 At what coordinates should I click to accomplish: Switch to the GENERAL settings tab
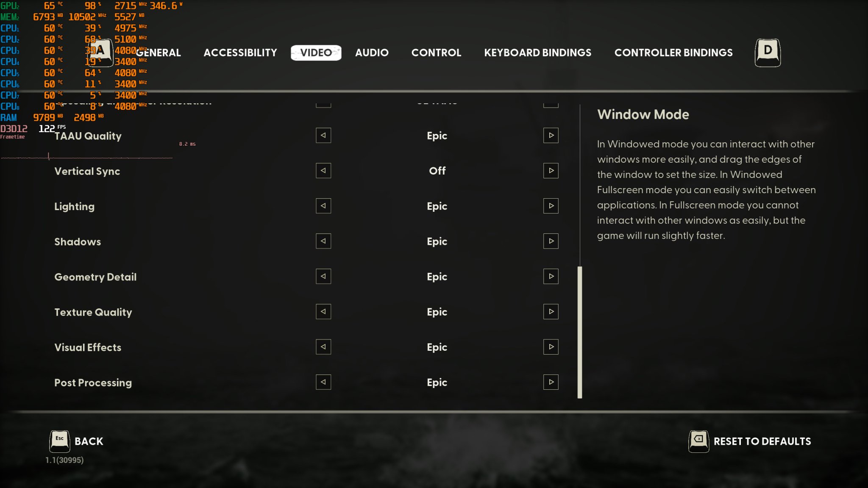(158, 53)
